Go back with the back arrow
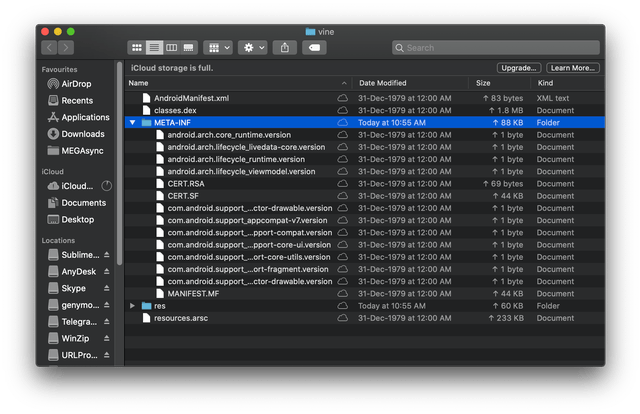640x414 pixels. (x=49, y=48)
